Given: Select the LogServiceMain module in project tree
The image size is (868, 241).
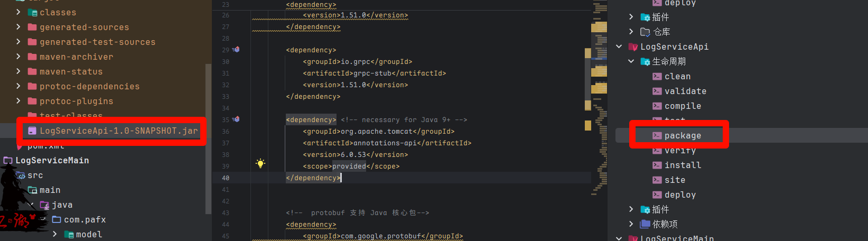Looking at the screenshot, I should [x=52, y=160].
